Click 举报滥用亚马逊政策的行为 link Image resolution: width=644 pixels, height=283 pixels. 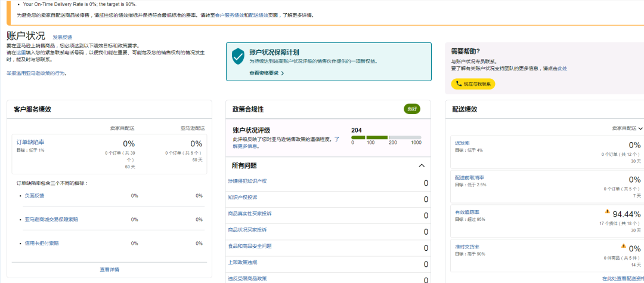(36, 73)
